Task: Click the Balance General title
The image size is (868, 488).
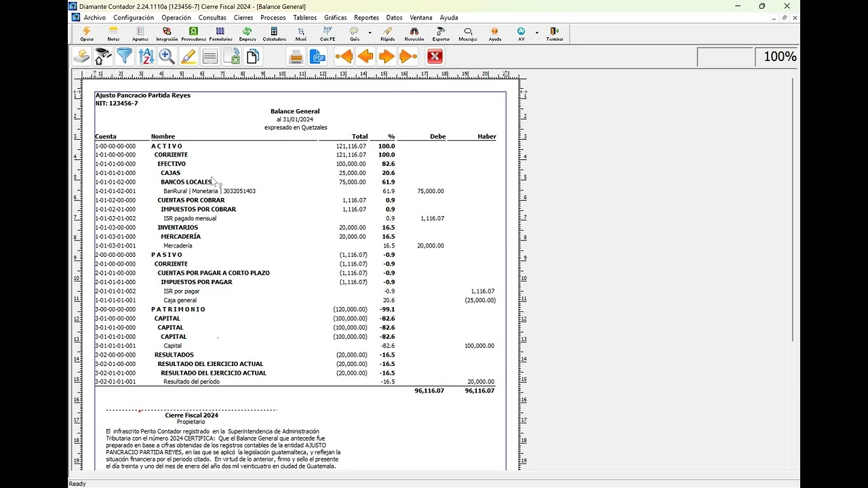Action: pyautogui.click(x=295, y=111)
